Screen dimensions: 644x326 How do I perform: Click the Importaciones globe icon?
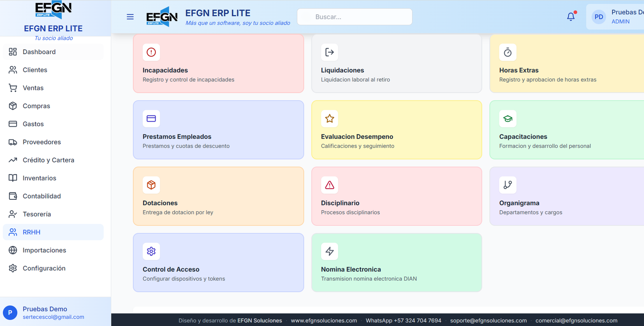(13, 250)
